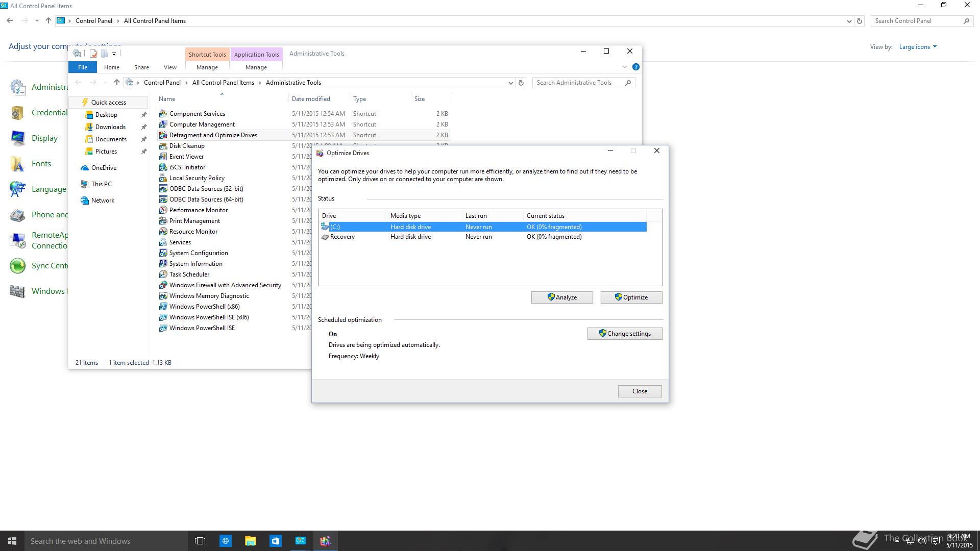This screenshot has width=980, height=551.
Task: Switch to the Share ribbon tab
Action: pyautogui.click(x=141, y=67)
